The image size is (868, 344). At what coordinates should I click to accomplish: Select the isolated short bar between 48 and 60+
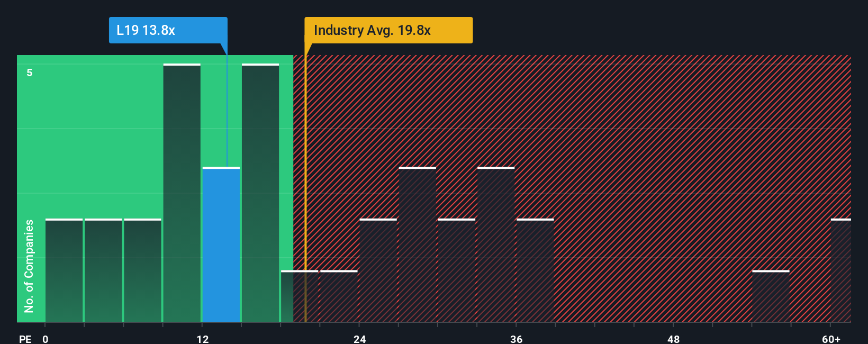[x=771, y=296]
